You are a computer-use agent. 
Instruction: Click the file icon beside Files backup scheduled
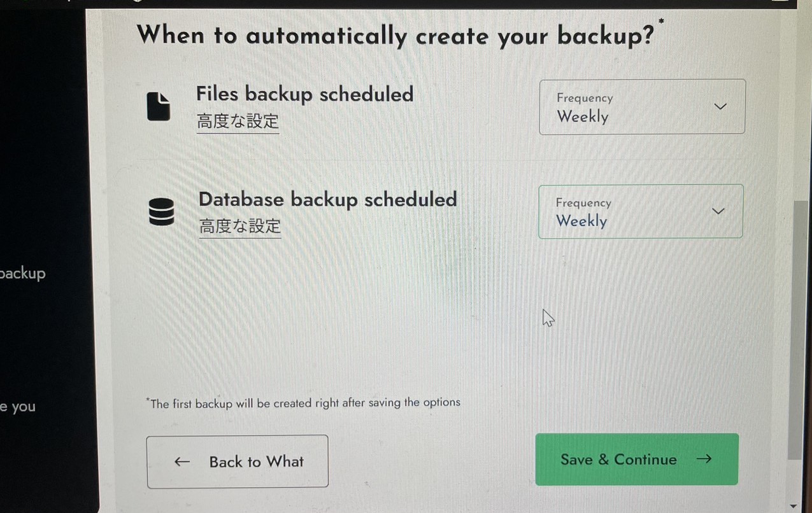pos(159,106)
